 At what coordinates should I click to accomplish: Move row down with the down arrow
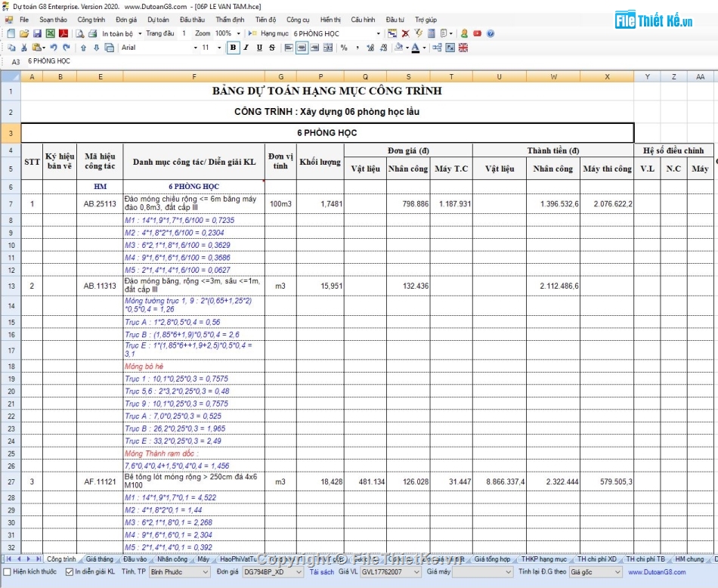pyautogui.click(x=96, y=48)
